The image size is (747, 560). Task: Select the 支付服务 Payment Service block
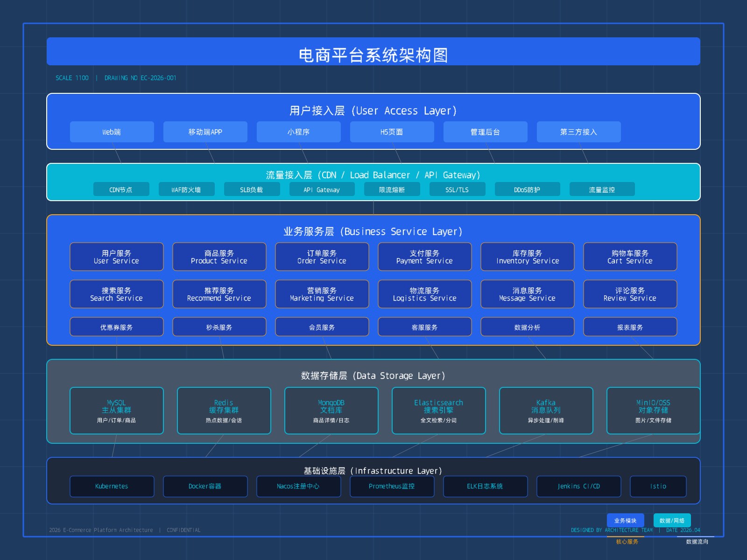[x=425, y=257]
